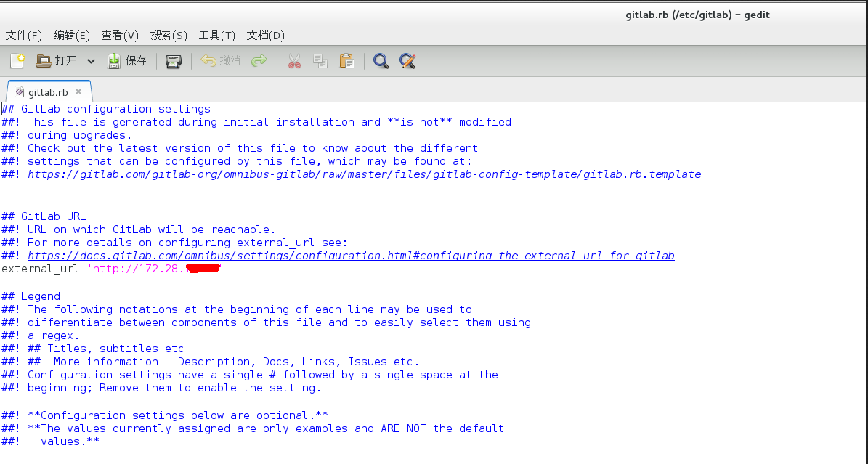
Task: Close the gitlab.rb tab
Action: pyautogui.click(x=78, y=91)
